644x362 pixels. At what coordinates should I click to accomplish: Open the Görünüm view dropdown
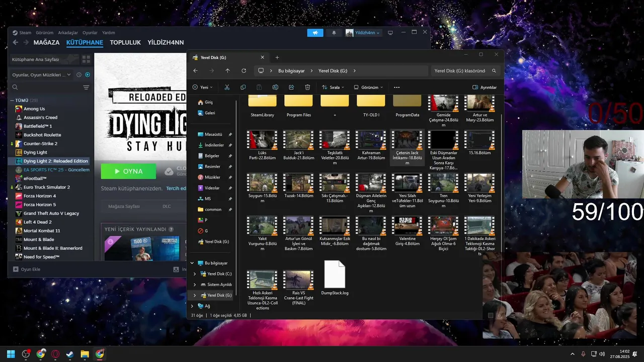click(368, 87)
